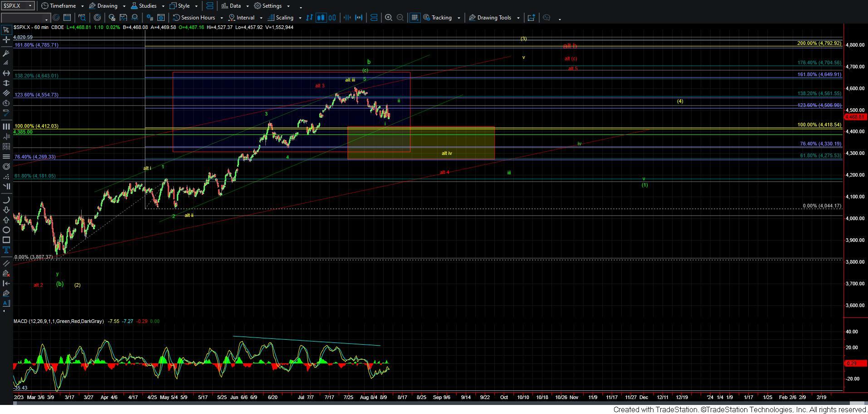This screenshot has height=414, width=868.
Task: Expand the Tracking dropdown arrow
Action: point(458,18)
